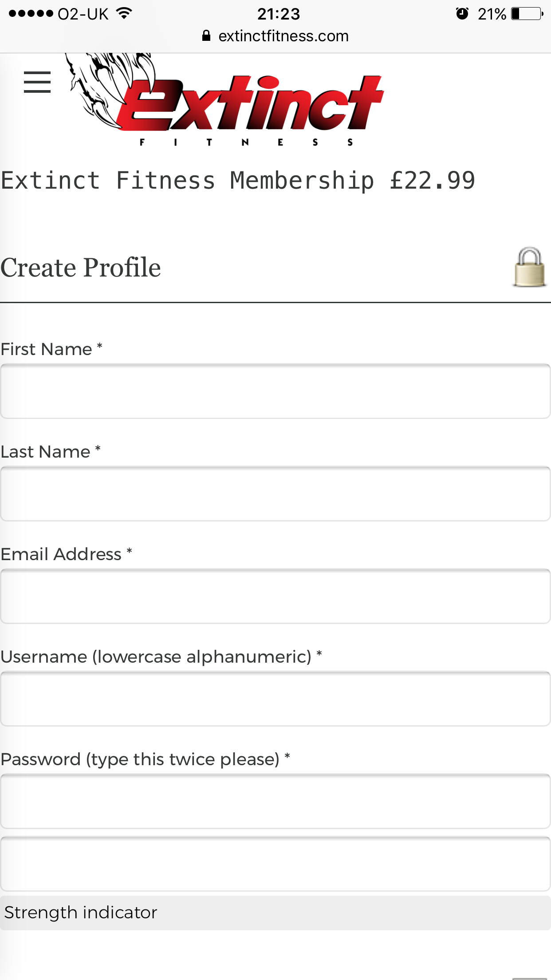Tap the battery indicator icon

pyautogui.click(x=527, y=14)
